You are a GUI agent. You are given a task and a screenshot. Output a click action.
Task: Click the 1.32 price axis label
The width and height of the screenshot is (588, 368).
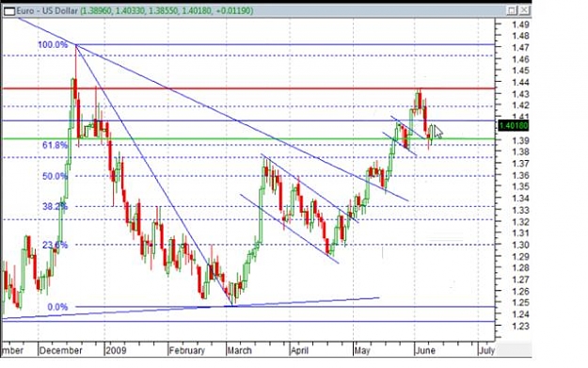pyautogui.click(x=520, y=222)
